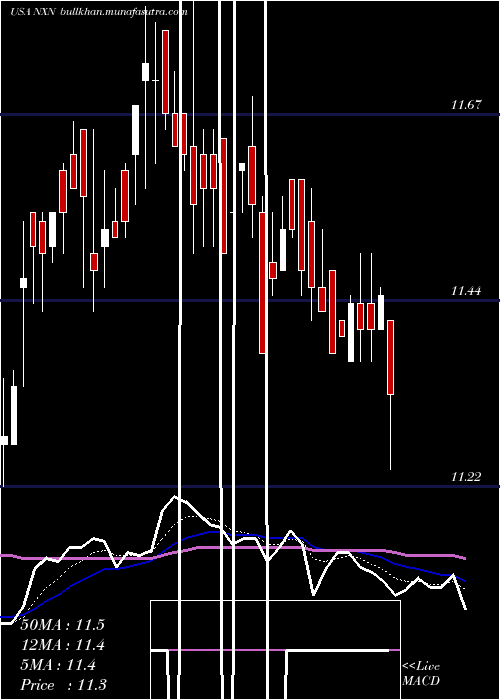Click the 50MA : 11.5 legend text
Image resolution: width=500 pixels, height=700 pixels.
62,625
